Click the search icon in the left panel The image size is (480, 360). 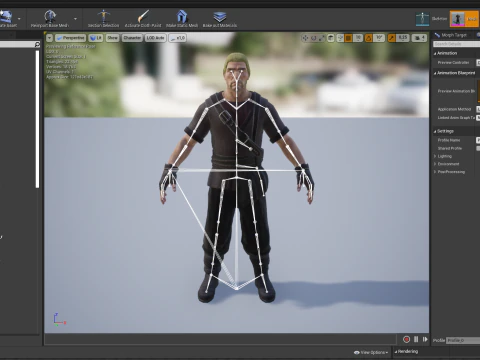[37, 44]
